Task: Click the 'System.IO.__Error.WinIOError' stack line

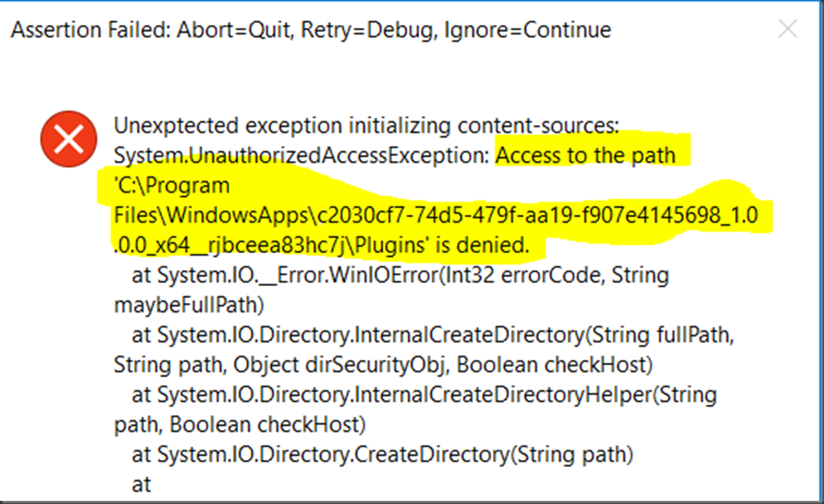Action: pos(401,276)
